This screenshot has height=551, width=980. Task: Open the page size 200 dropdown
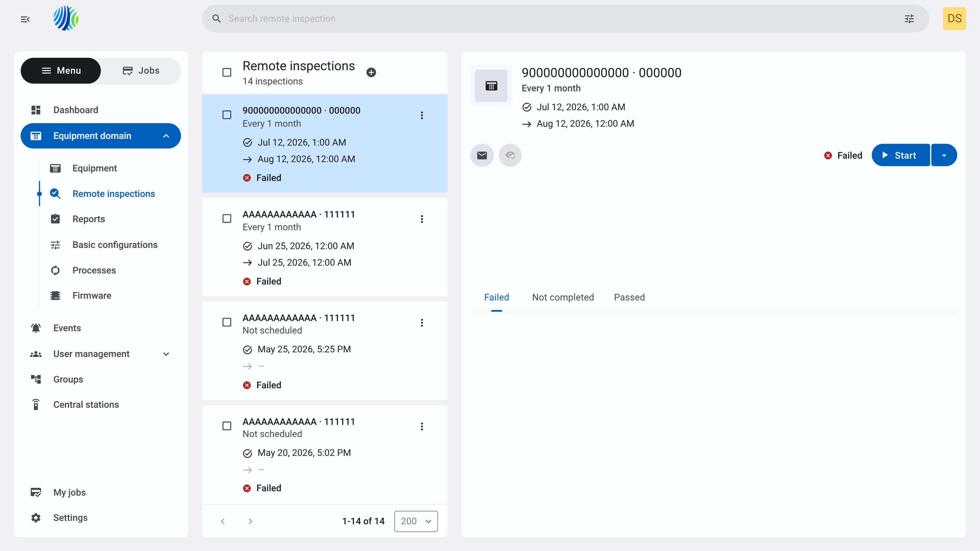tap(416, 521)
